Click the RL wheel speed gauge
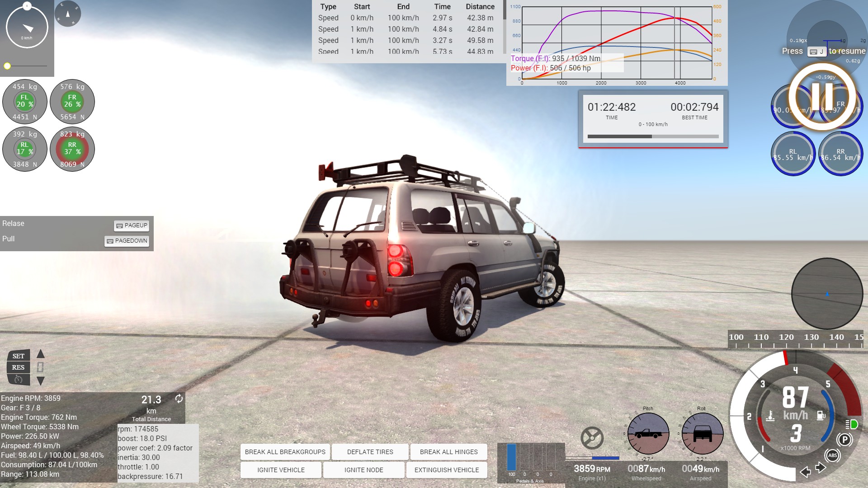Viewport: 868px width, 488px height. coord(793,154)
